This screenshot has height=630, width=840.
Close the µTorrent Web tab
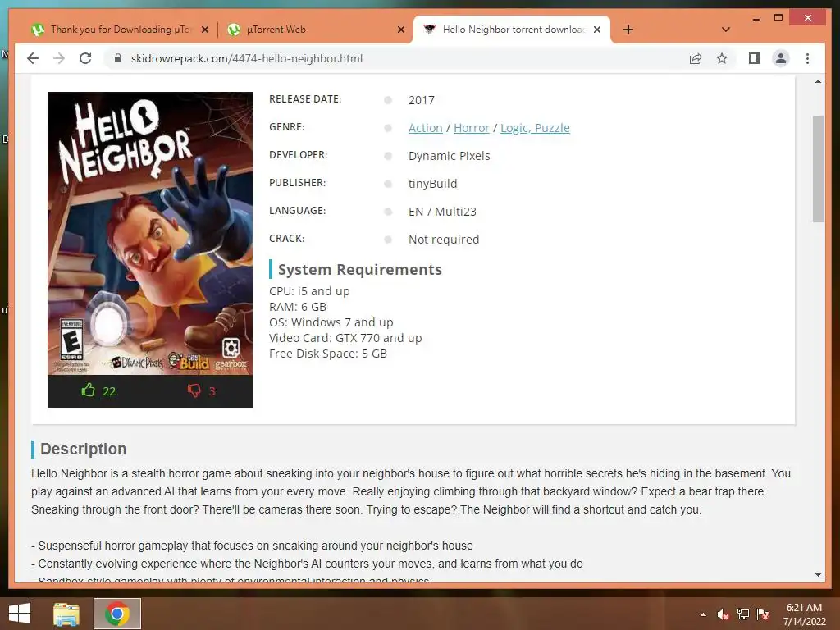(400, 30)
